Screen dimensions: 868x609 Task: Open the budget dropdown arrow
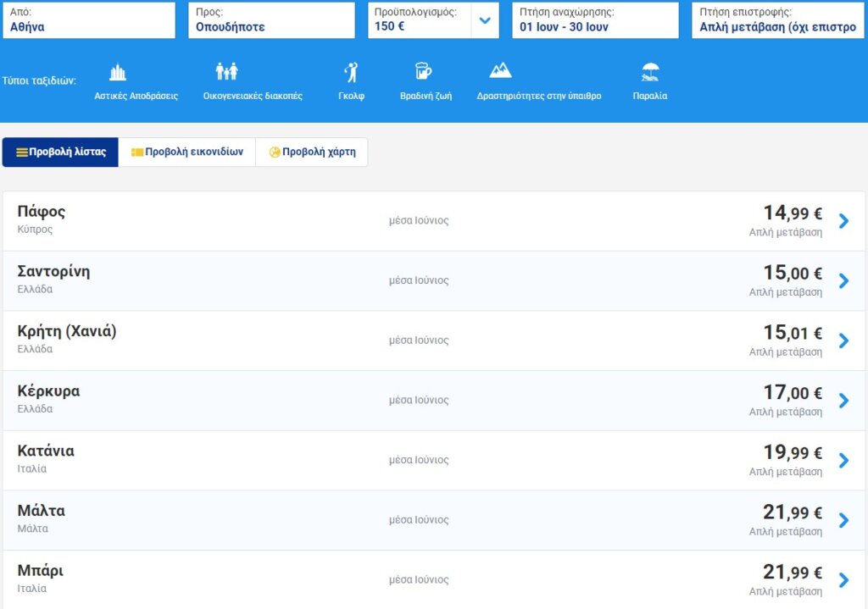[484, 20]
